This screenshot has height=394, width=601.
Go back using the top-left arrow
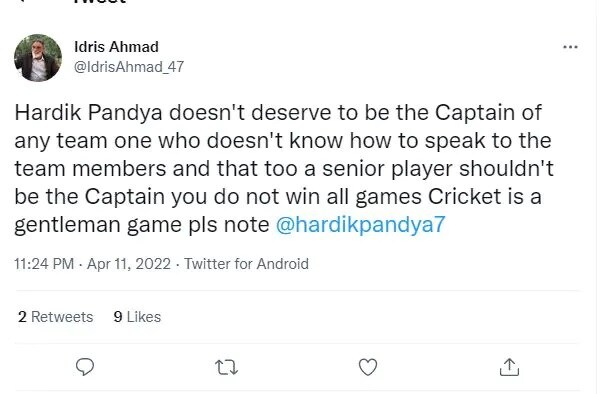21,2
